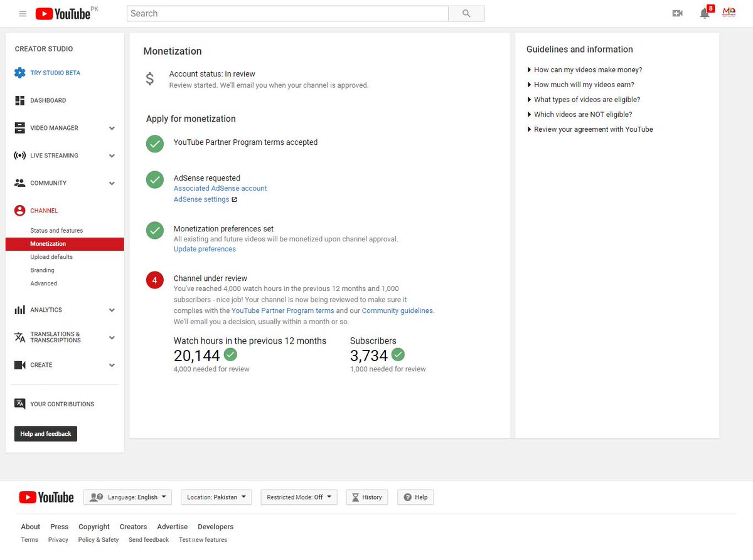Click the Associated AdSense account link

tap(220, 188)
